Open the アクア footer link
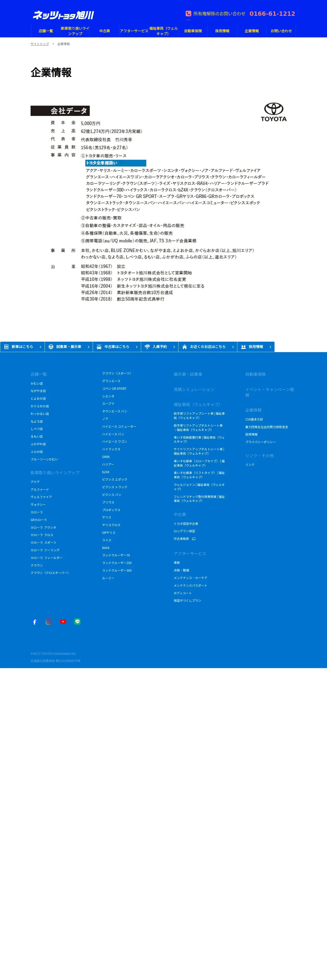 [35, 482]
